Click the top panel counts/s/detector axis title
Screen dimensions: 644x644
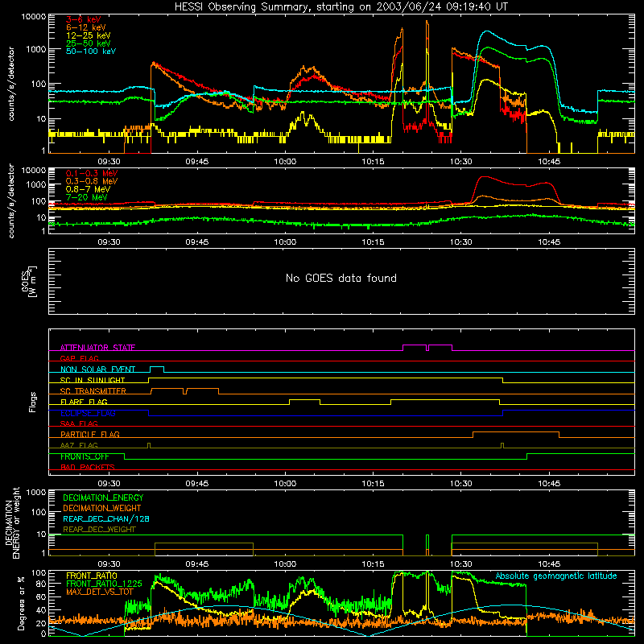[11, 84]
